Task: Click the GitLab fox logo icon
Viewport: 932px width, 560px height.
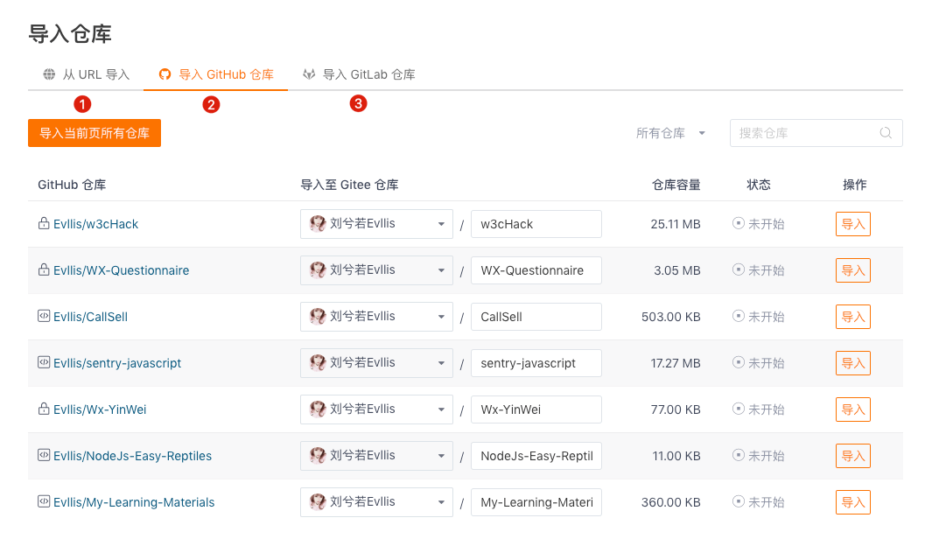Action: tap(309, 74)
